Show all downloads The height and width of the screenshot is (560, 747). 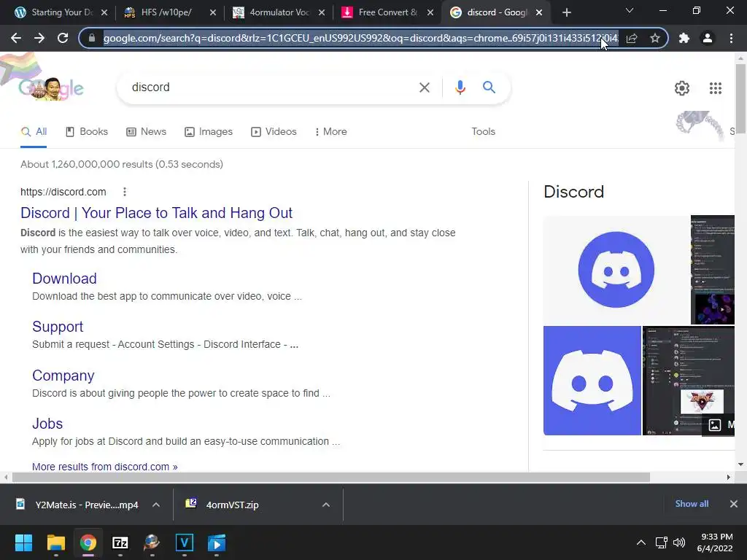(x=692, y=504)
